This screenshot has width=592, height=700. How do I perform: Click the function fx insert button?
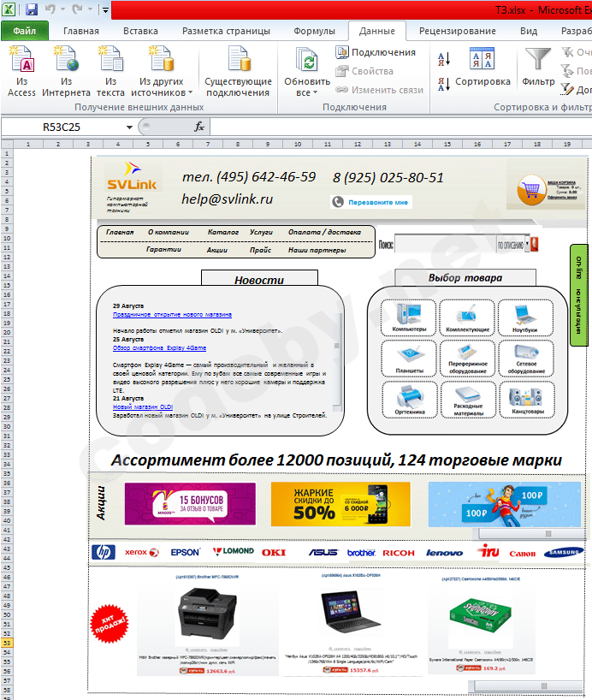[x=199, y=127]
